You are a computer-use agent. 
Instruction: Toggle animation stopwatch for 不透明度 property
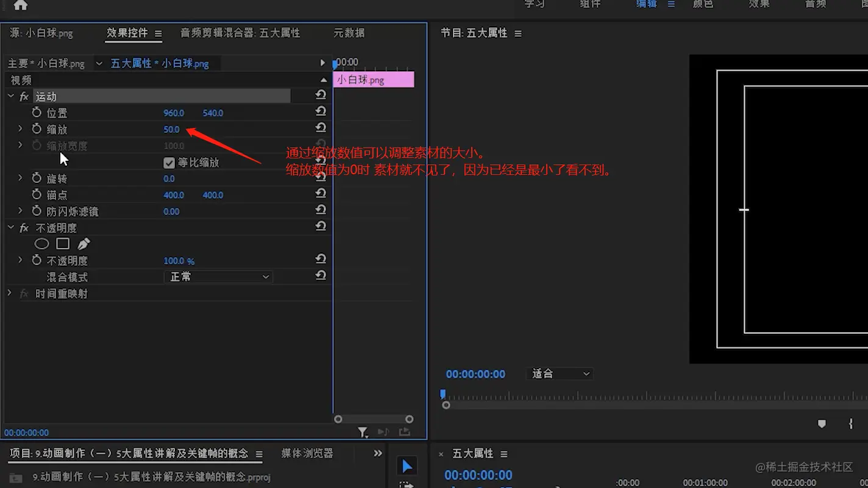(x=37, y=260)
